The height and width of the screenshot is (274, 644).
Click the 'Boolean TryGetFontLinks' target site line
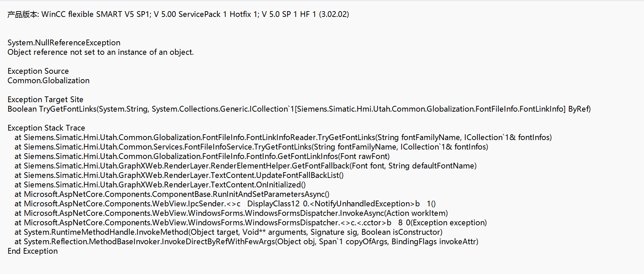point(299,109)
